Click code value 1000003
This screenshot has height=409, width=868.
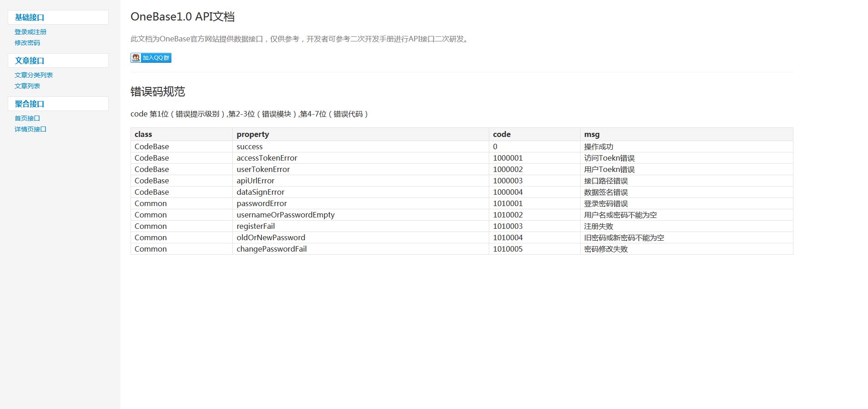535,181
